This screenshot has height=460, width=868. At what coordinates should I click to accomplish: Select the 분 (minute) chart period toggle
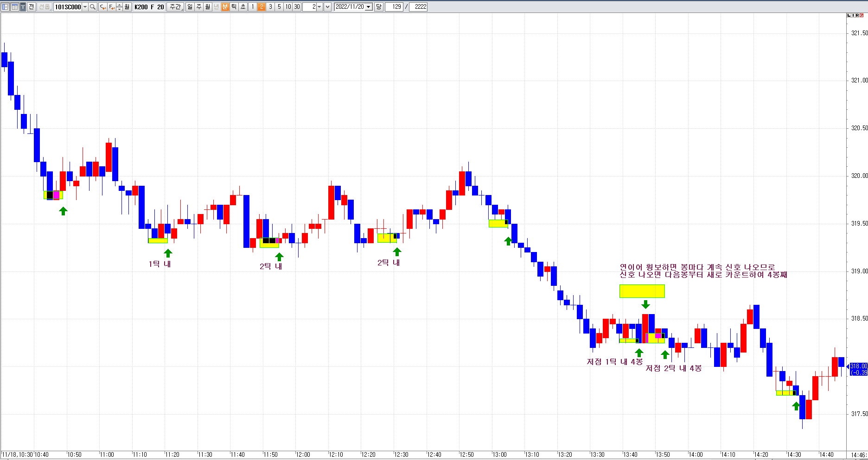[225, 7]
